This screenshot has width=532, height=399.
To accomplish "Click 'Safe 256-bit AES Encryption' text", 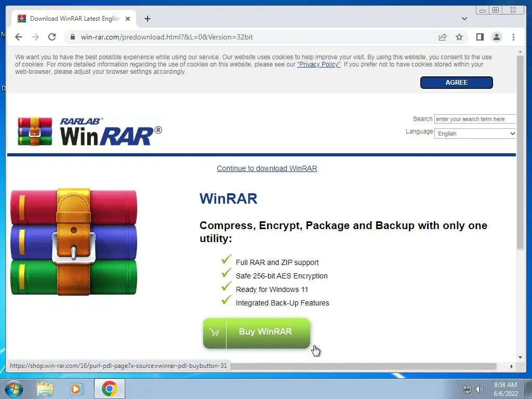I will tap(282, 276).
